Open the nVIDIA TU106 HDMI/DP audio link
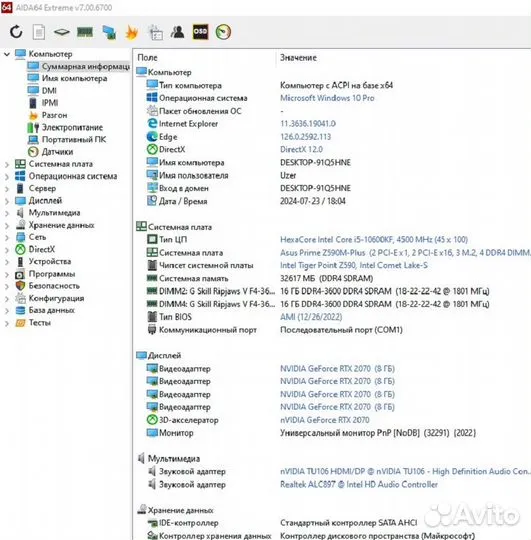 pyautogui.click(x=405, y=471)
